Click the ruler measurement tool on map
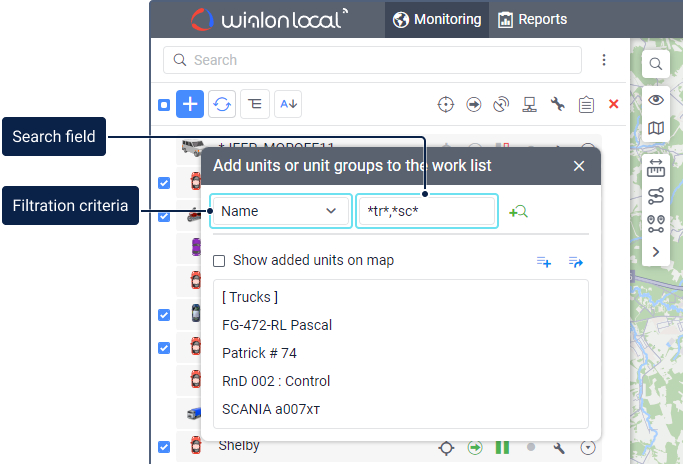 pos(656,168)
